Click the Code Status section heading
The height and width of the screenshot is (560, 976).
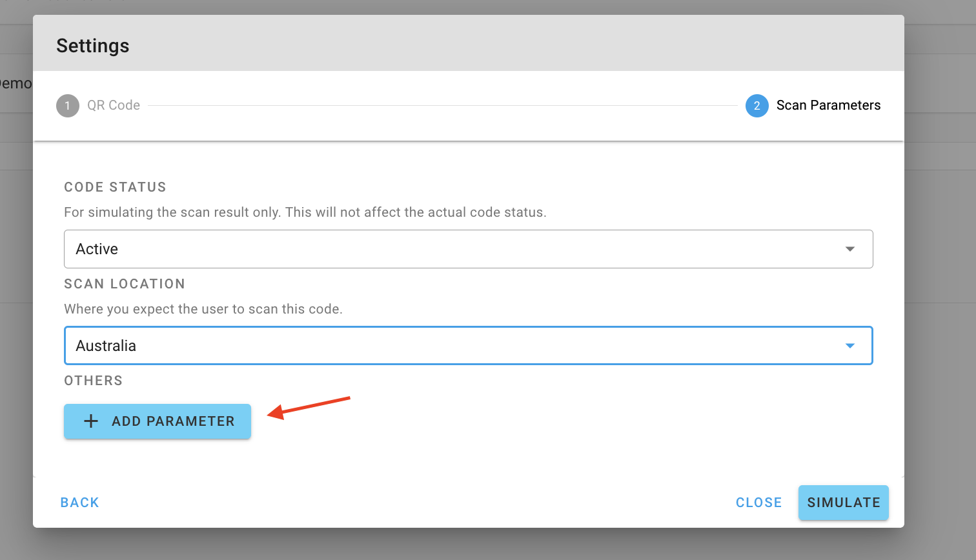click(x=115, y=187)
